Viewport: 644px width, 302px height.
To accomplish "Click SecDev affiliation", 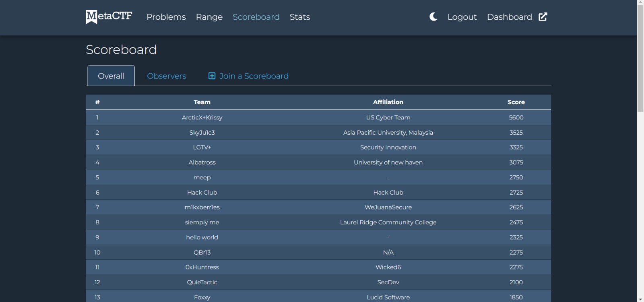I will coord(388,282).
